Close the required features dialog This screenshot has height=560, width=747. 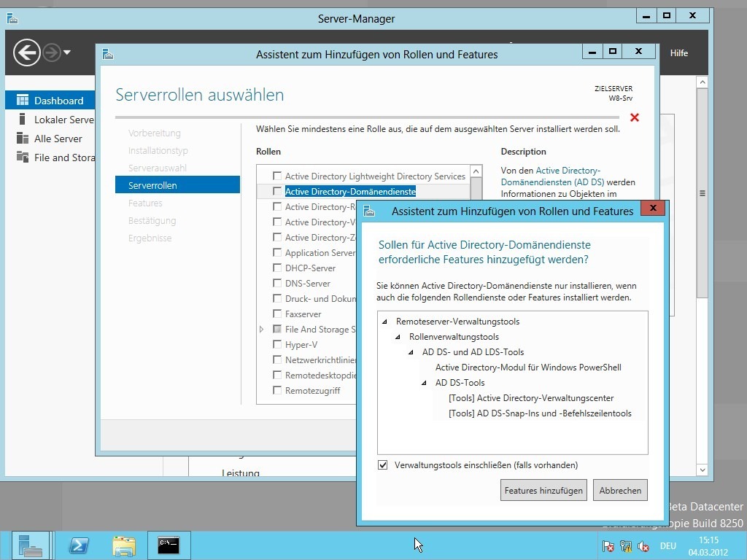tap(653, 208)
